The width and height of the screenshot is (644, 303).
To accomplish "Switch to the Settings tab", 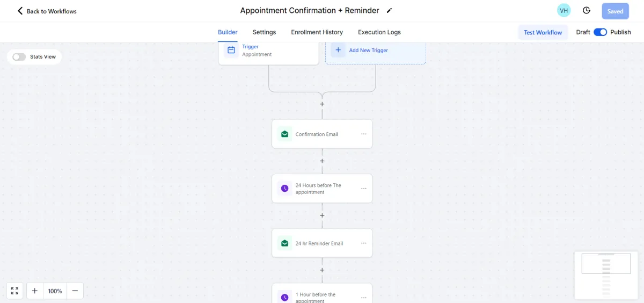I will (x=264, y=32).
